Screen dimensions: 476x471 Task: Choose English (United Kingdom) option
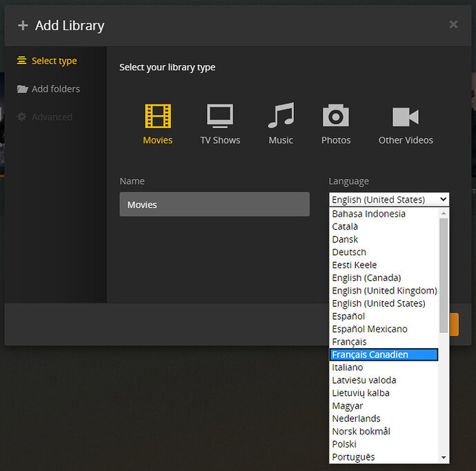(x=384, y=290)
